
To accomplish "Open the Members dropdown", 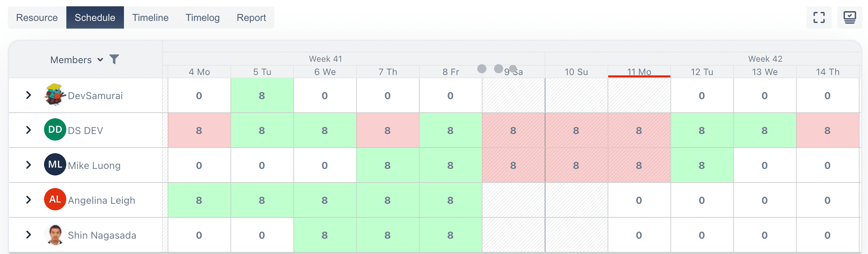I will click(77, 60).
